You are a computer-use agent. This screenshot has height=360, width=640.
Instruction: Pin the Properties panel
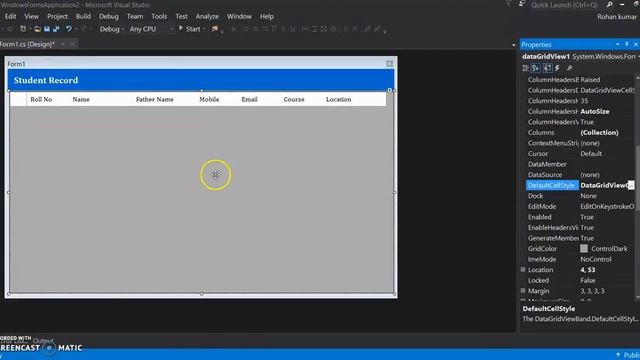pos(627,44)
